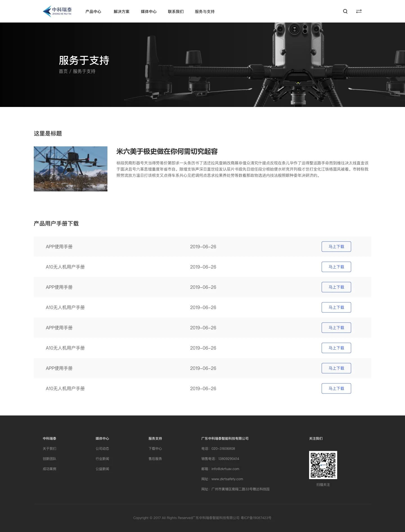Image resolution: width=405 pixels, height=532 pixels.
Task: Click sales phone 13809290414
Action: 229,459
